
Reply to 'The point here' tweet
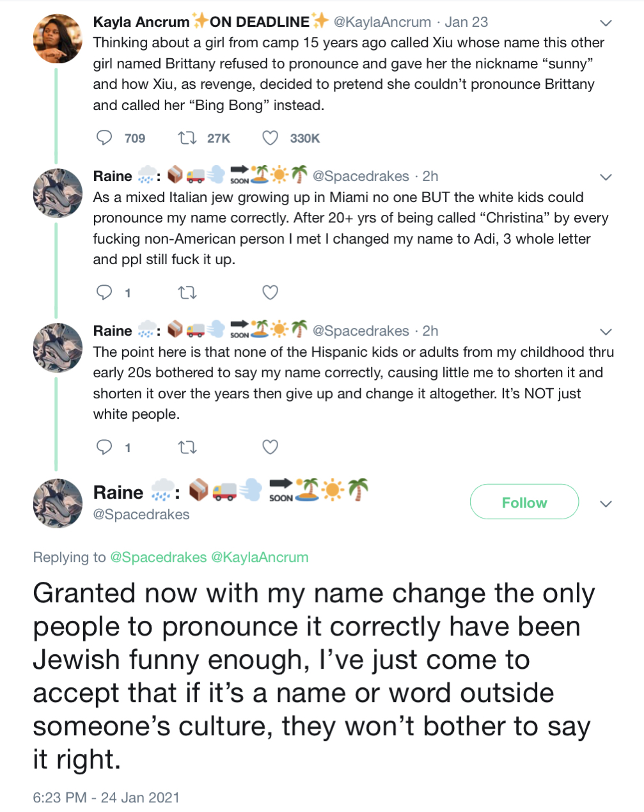pos(104,447)
